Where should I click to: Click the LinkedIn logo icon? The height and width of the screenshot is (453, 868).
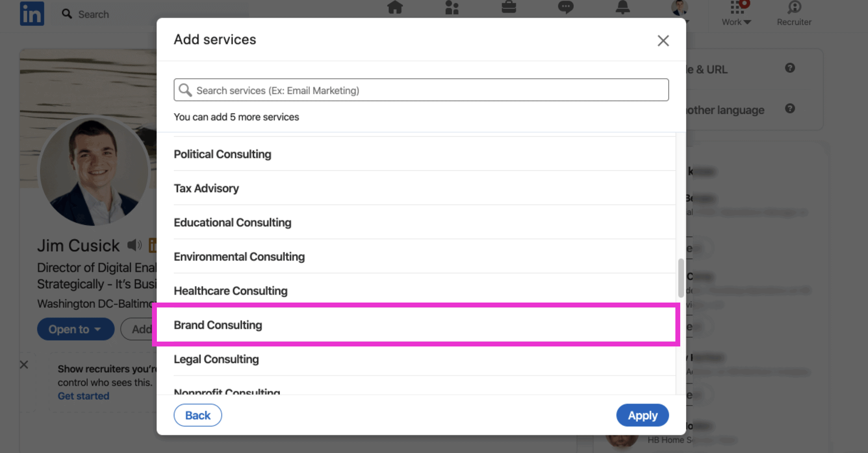click(x=32, y=13)
